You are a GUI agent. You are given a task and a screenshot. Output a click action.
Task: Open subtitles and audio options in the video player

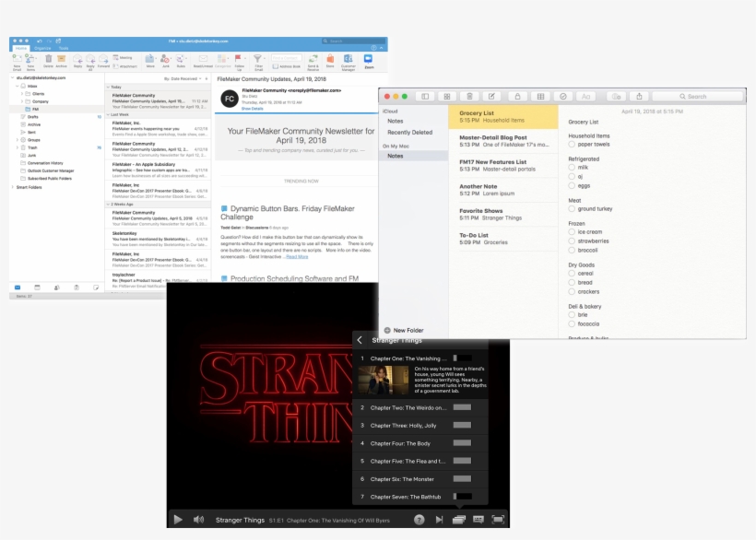478,520
